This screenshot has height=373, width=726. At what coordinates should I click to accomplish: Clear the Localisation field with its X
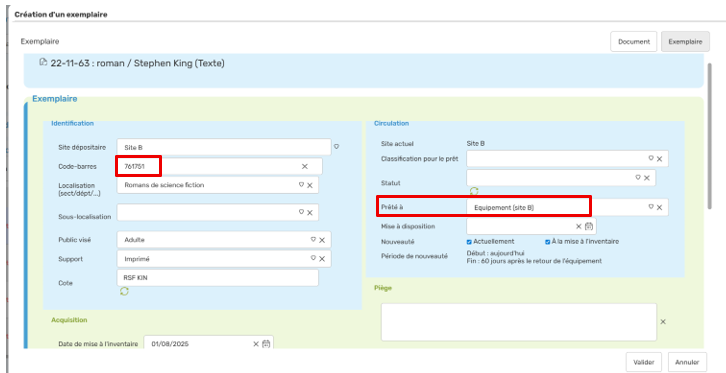click(310, 185)
